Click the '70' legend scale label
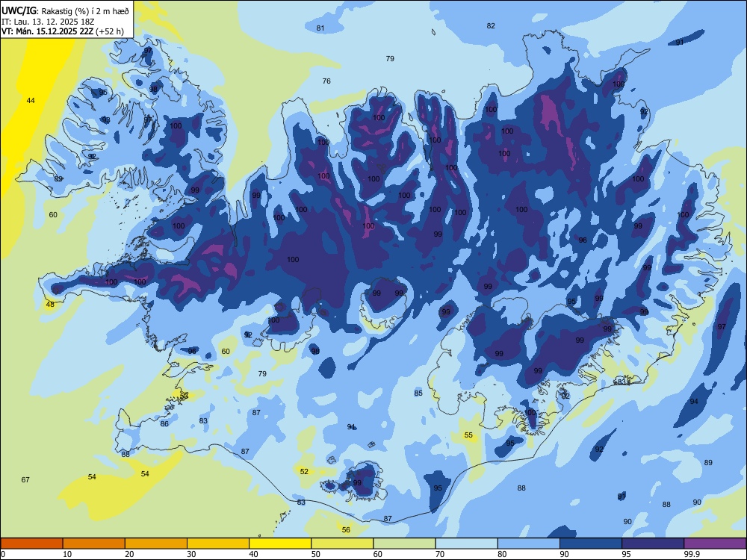This screenshot has height=560, width=747. [440, 554]
